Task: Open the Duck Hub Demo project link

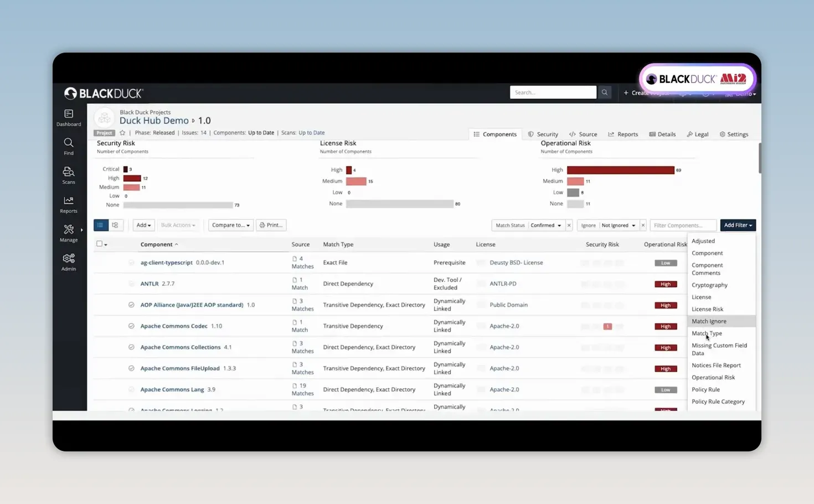Action: tap(154, 121)
